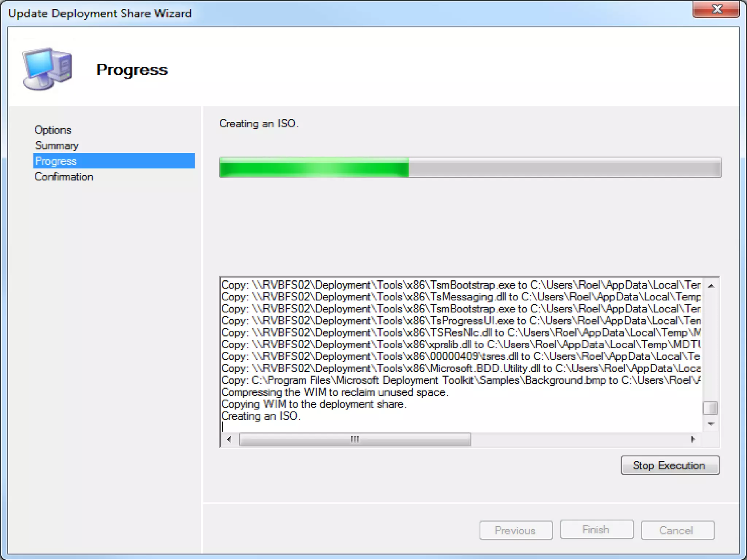
Task: Click the green ISO creation progress bar
Action: coord(470,167)
